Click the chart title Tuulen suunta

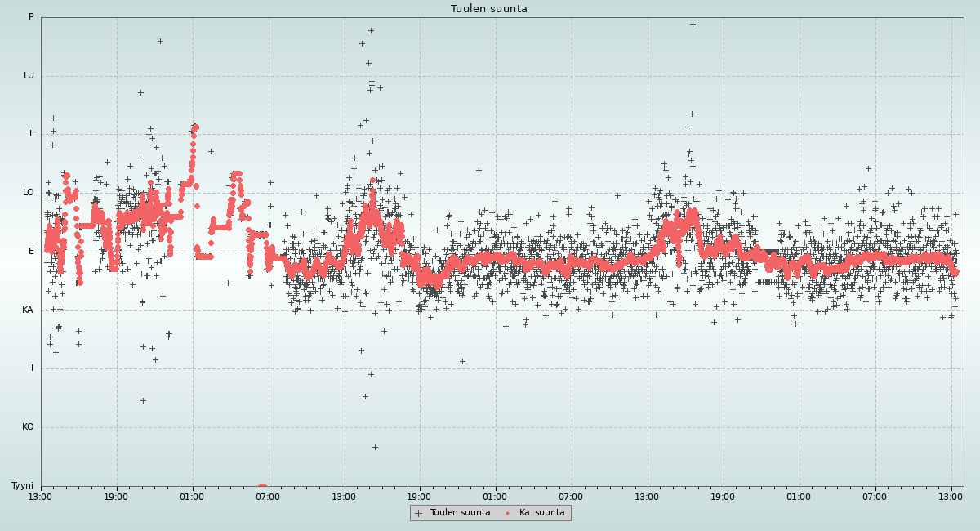pos(489,9)
